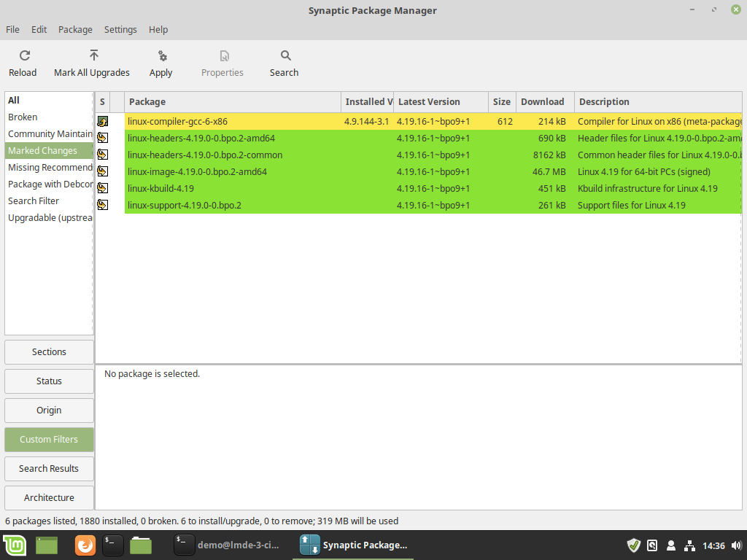Sort by S status column header
Image resolution: width=747 pixels, height=560 pixels.
pyautogui.click(x=102, y=102)
